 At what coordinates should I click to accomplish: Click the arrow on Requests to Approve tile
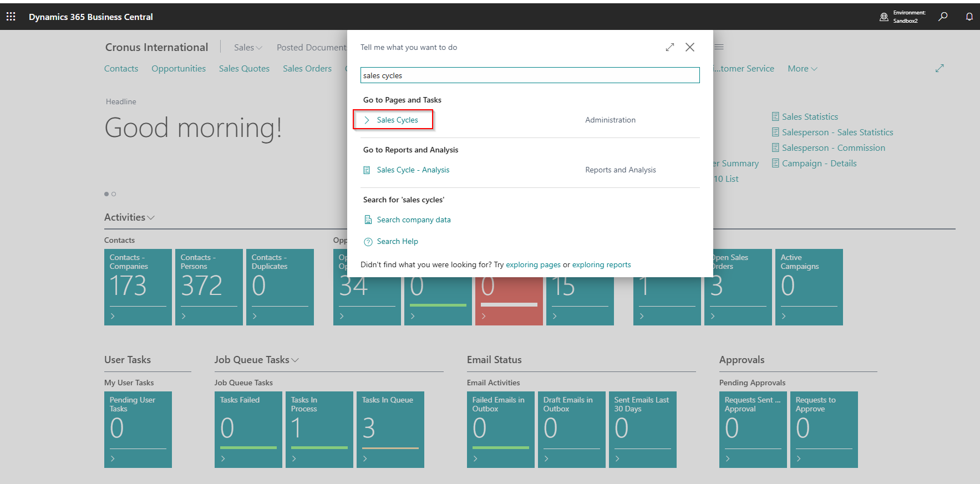tap(799, 458)
